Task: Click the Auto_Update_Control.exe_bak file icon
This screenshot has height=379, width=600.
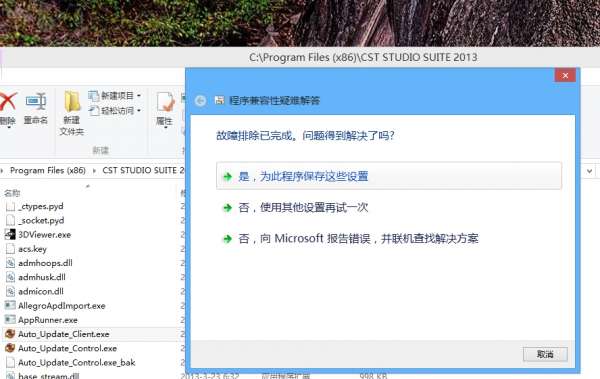Action: pos(10,362)
